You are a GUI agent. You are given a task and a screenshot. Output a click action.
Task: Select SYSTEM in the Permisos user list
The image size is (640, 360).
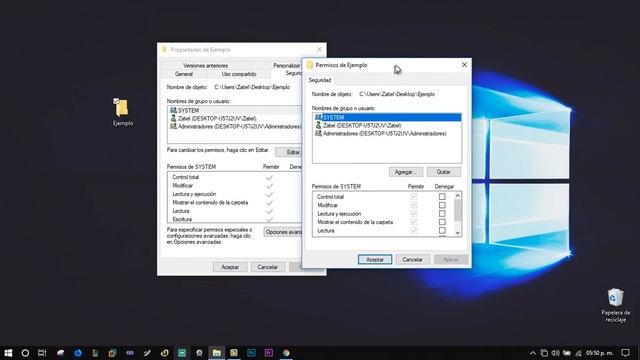click(387, 117)
